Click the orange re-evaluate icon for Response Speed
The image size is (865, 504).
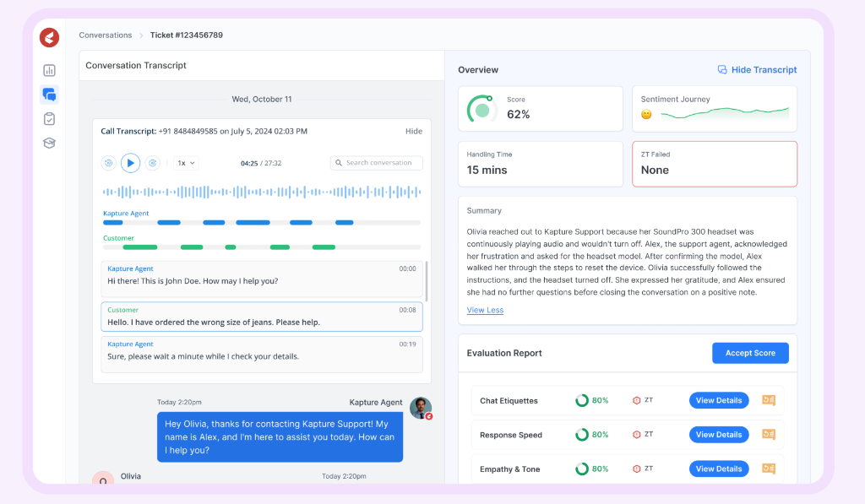tap(769, 435)
